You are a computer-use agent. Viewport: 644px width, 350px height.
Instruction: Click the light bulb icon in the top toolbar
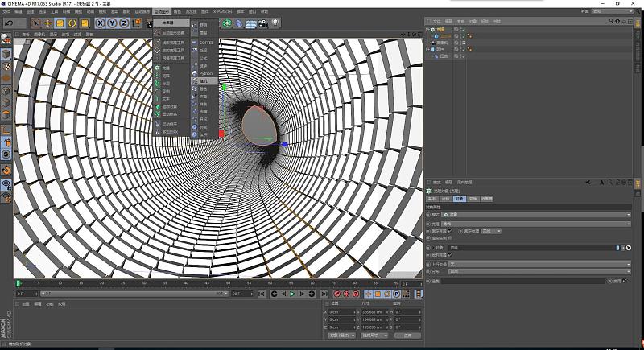tap(275, 23)
